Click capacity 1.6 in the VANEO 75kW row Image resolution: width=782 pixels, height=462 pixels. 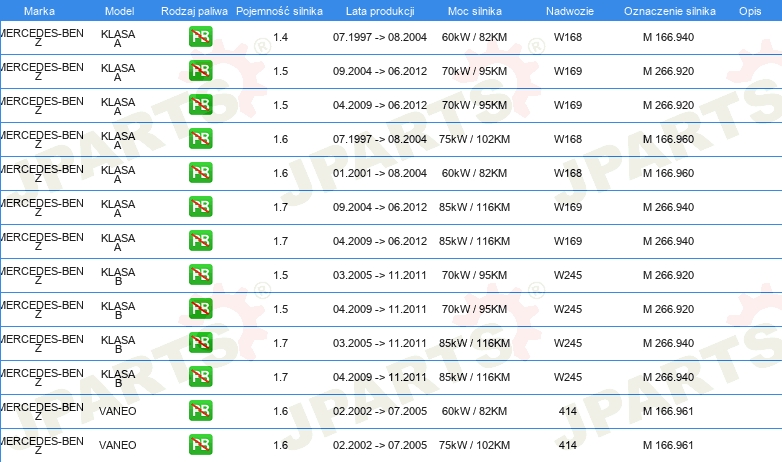coord(281,445)
